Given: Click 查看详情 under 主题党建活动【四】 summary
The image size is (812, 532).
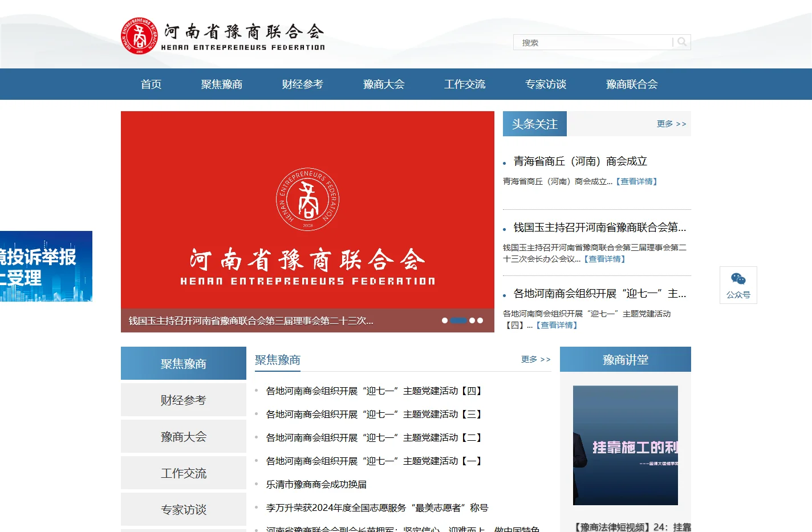Looking at the screenshot, I should 557,325.
